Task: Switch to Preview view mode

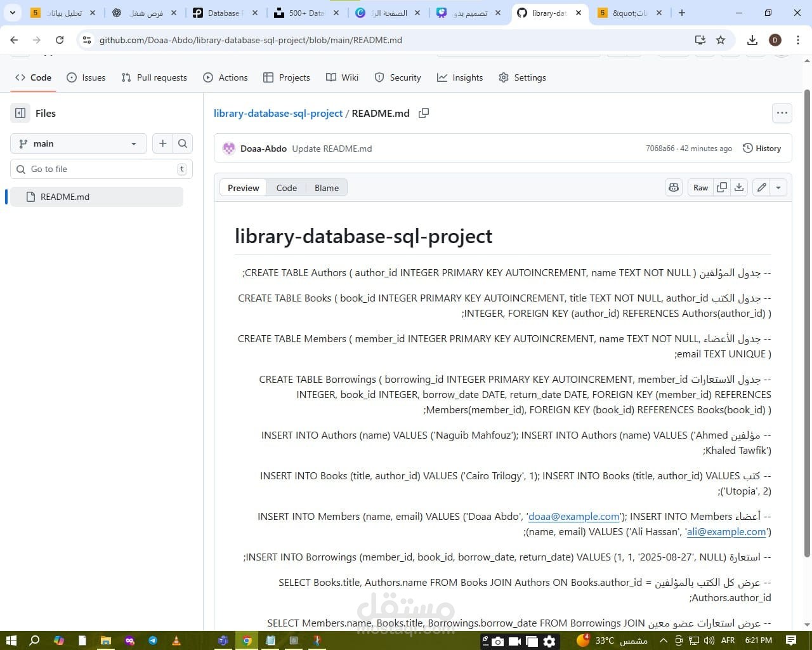Action: (243, 188)
